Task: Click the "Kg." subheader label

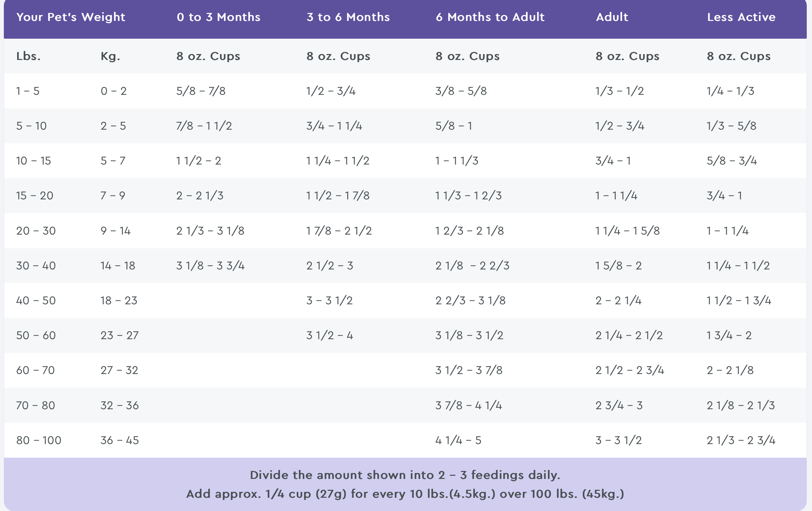Action: tap(110, 56)
